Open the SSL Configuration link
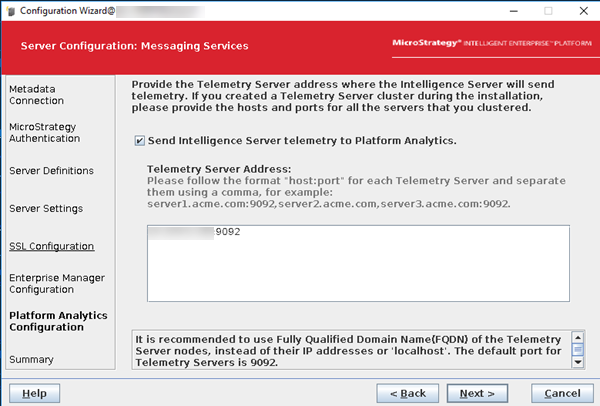 pos(51,246)
